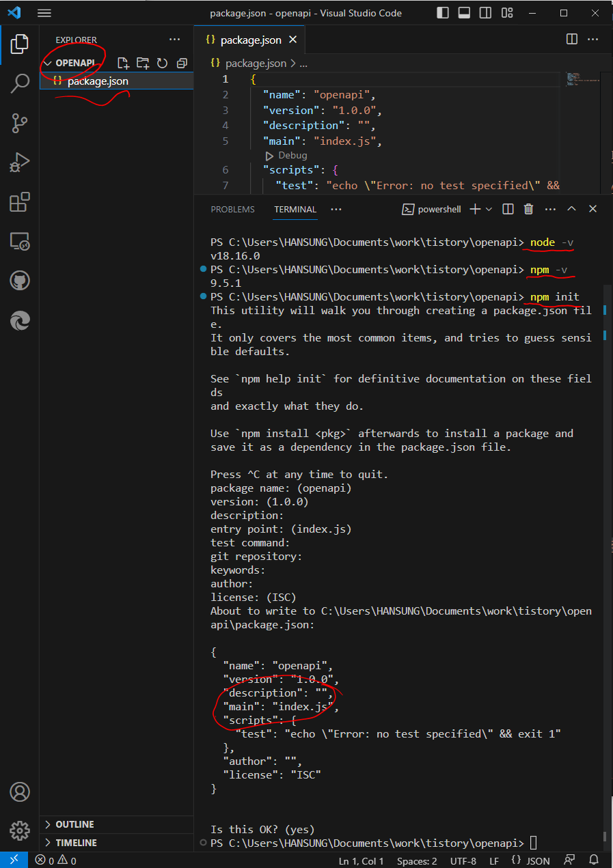Image resolution: width=613 pixels, height=868 pixels.
Task: Open the Accounts menu
Action: pos(20,792)
